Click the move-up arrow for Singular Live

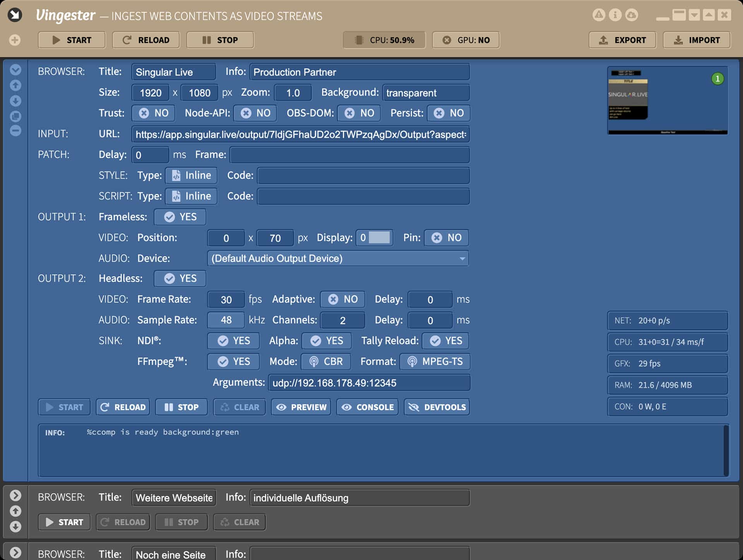[15, 85]
